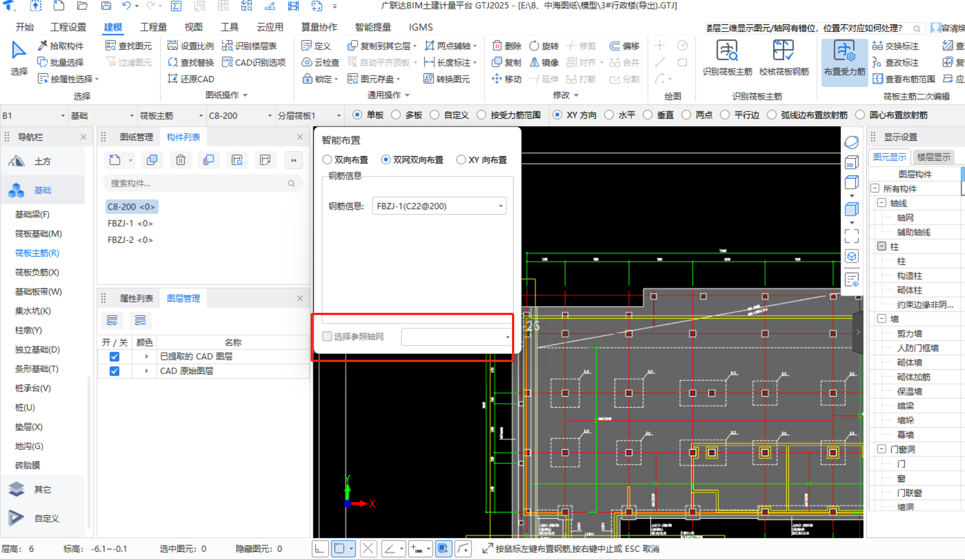Collapse the 墙 tree node

coord(882,318)
